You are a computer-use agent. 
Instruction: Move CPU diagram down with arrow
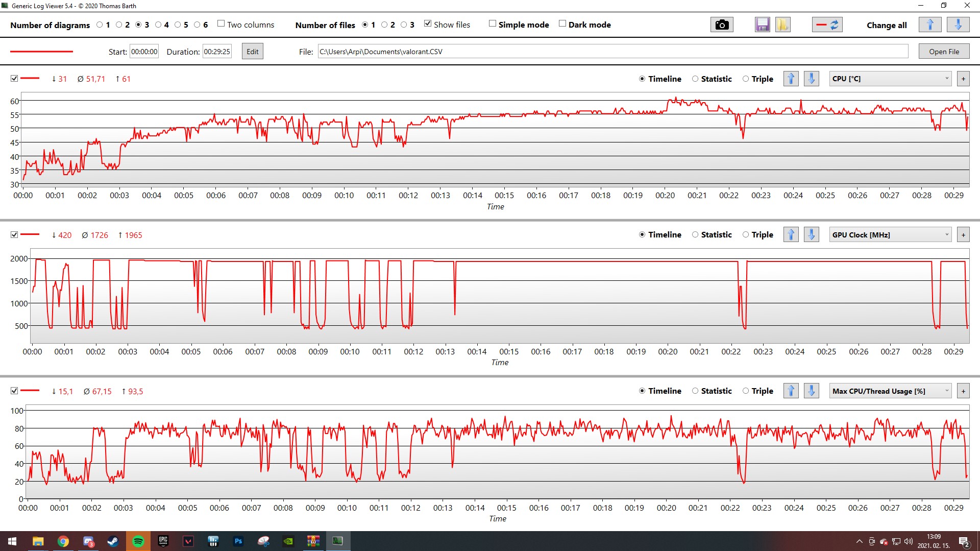(812, 79)
